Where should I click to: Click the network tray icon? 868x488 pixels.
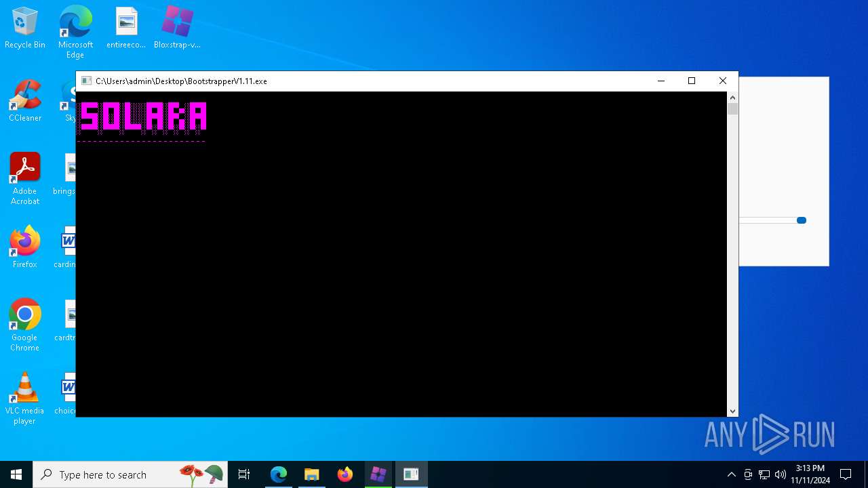(764, 474)
